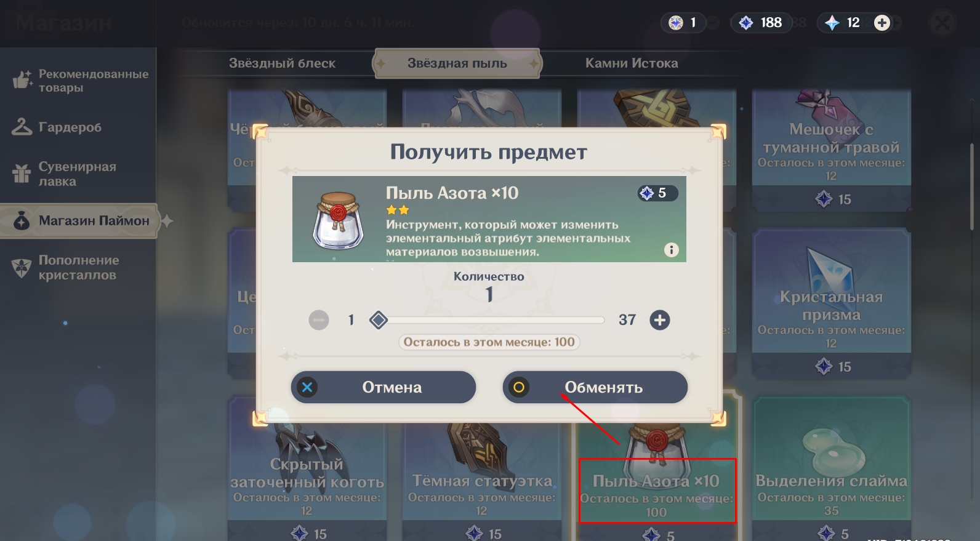Decrease quantity with the minus button
This screenshot has width=980, height=541.
(x=318, y=320)
